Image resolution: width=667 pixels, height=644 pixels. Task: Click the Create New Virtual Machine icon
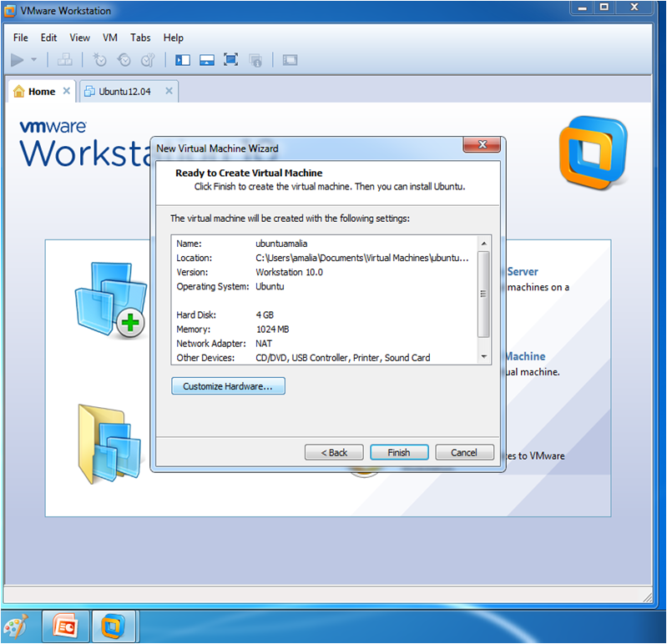(x=112, y=299)
